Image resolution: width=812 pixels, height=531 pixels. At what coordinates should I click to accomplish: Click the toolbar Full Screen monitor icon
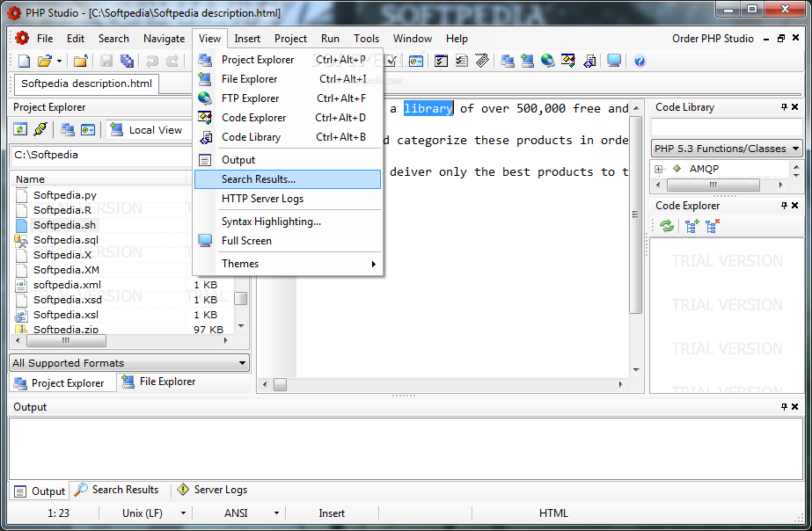tap(614, 61)
